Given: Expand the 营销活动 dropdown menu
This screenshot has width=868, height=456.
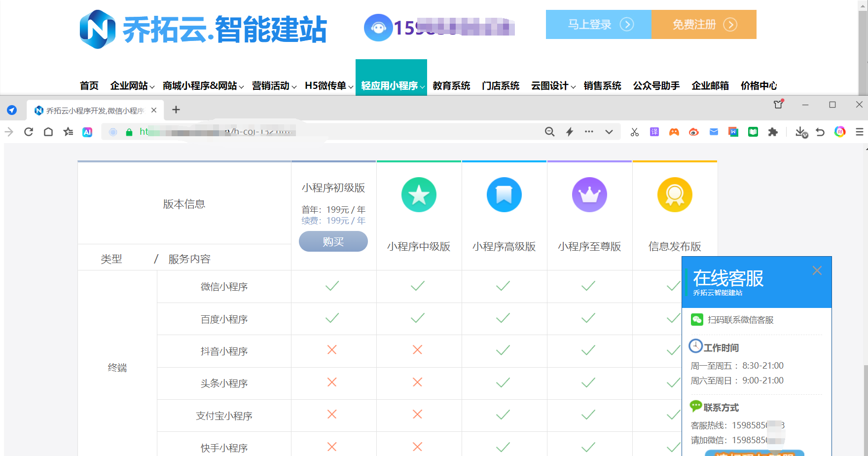Looking at the screenshot, I should pyautogui.click(x=274, y=86).
